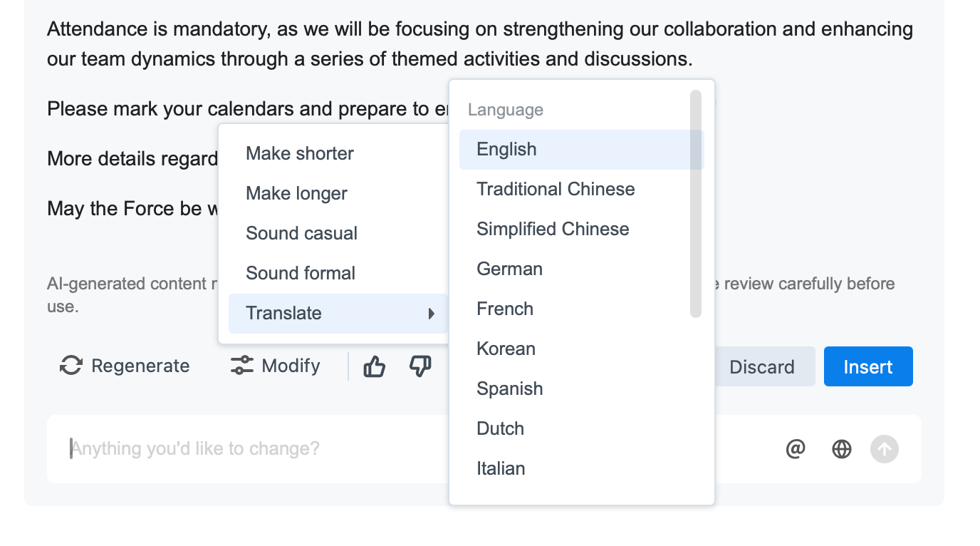Click the send arrow button
Viewport: 980px width, 546px height.
tap(885, 449)
